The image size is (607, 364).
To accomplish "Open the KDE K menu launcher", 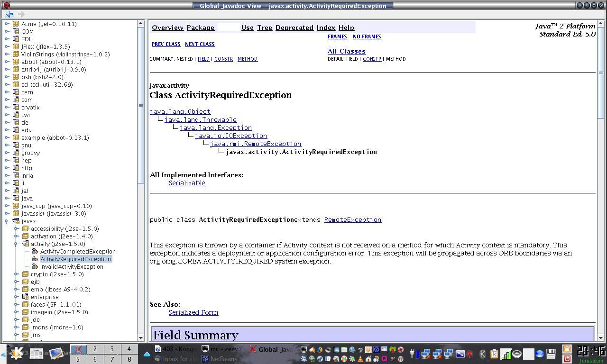I will tap(16, 353).
